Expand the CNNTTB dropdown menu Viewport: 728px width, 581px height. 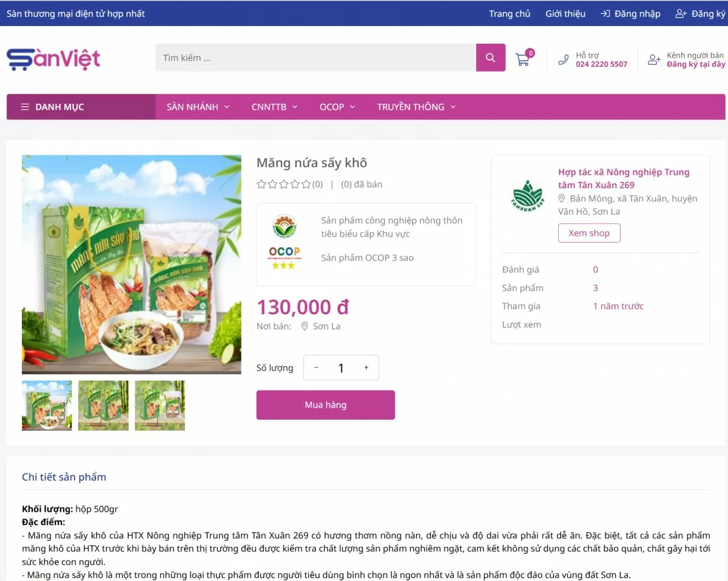274,107
